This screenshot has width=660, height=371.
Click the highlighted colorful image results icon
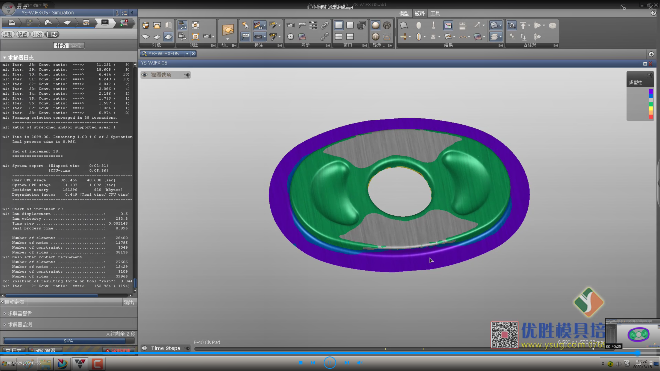(448, 25)
